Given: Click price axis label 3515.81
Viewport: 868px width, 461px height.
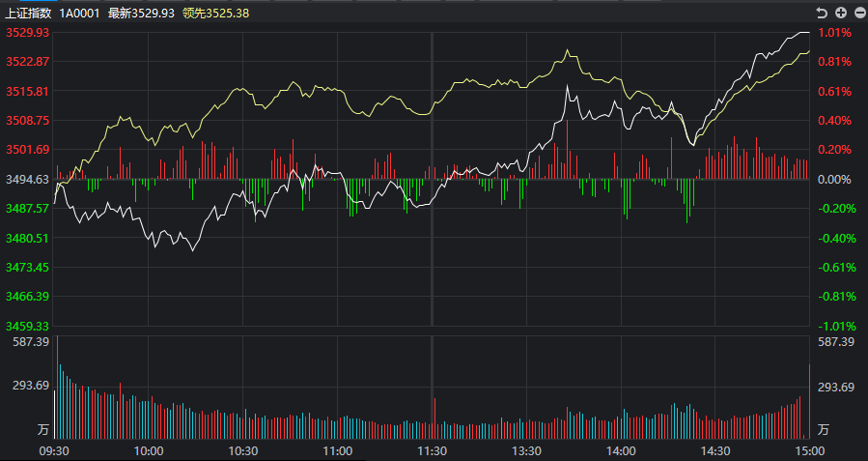Looking at the screenshot, I should [x=28, y=91].
